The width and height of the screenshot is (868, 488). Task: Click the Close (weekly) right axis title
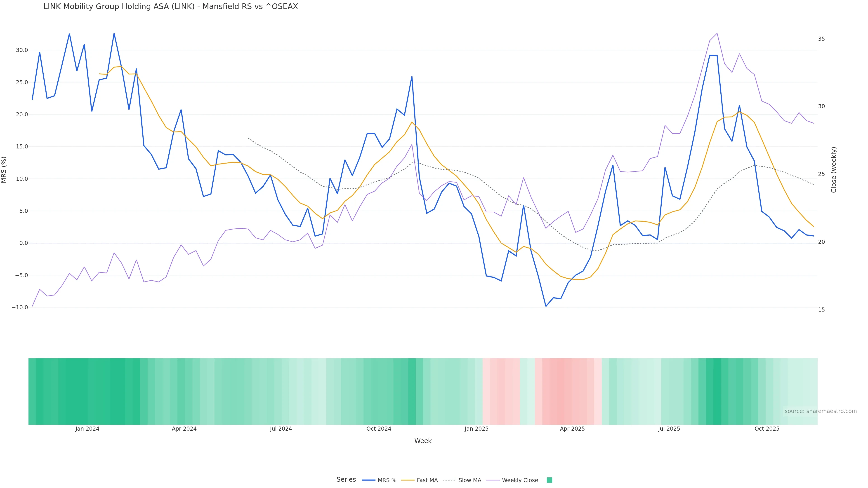pos(834,170)
